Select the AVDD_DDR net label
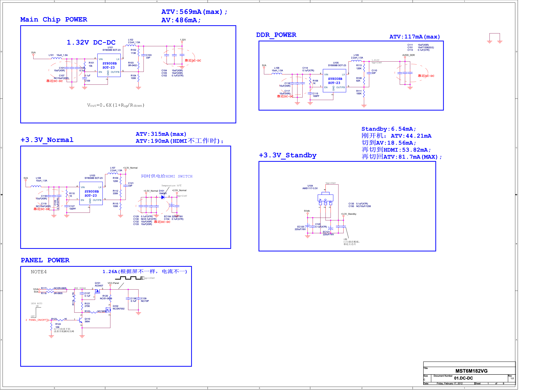The image size is (555, 392). click(x=408, y=55)
